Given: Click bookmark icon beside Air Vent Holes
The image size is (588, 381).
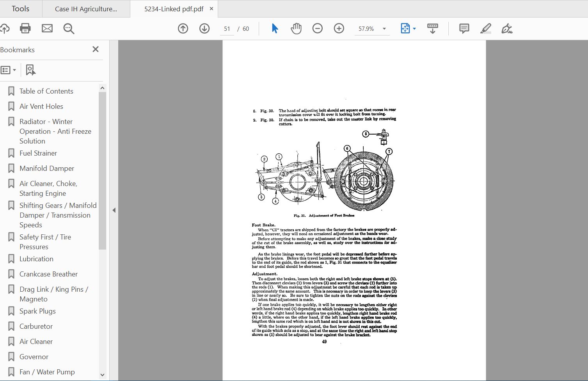Looking at the screenshot, I should tap(11, 106).
